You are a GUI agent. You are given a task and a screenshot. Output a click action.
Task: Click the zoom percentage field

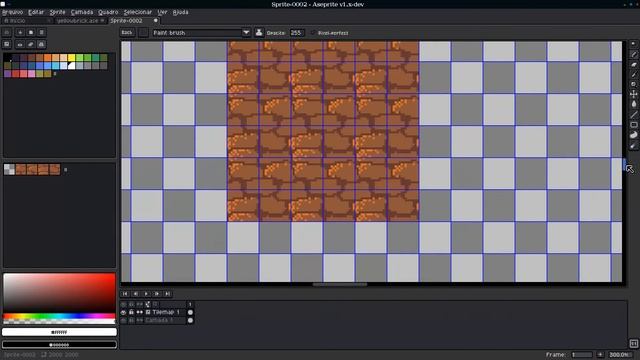tap(620, 355)
